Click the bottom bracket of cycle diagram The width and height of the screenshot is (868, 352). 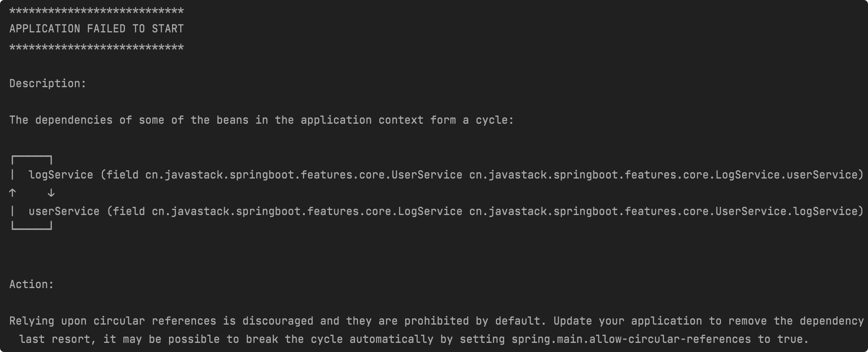point(32,225)
